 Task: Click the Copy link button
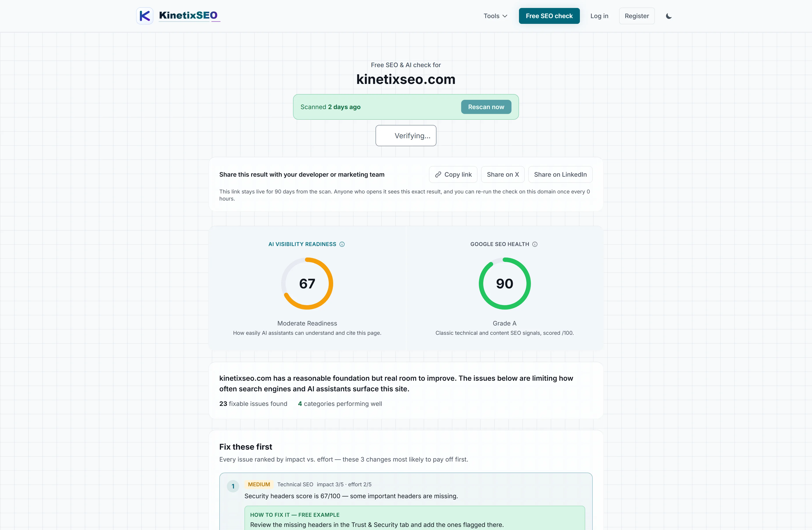(x=453, y=174)
